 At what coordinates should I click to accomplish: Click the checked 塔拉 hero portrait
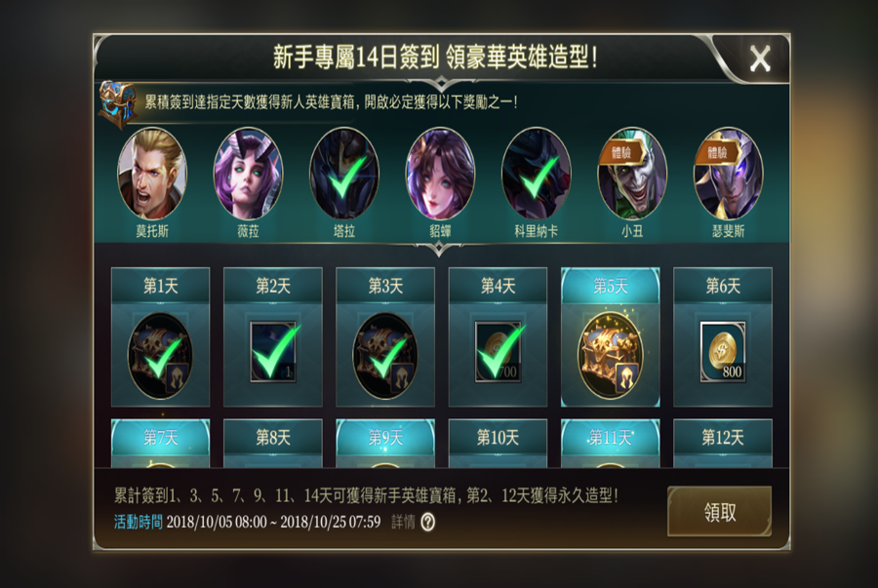[x=343, y=174]
